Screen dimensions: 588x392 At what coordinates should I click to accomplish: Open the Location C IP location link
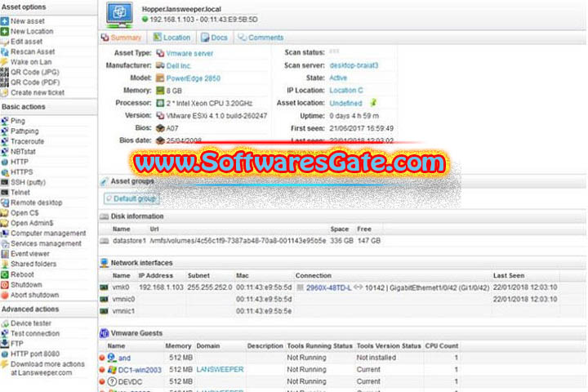(x=346, y=90)
